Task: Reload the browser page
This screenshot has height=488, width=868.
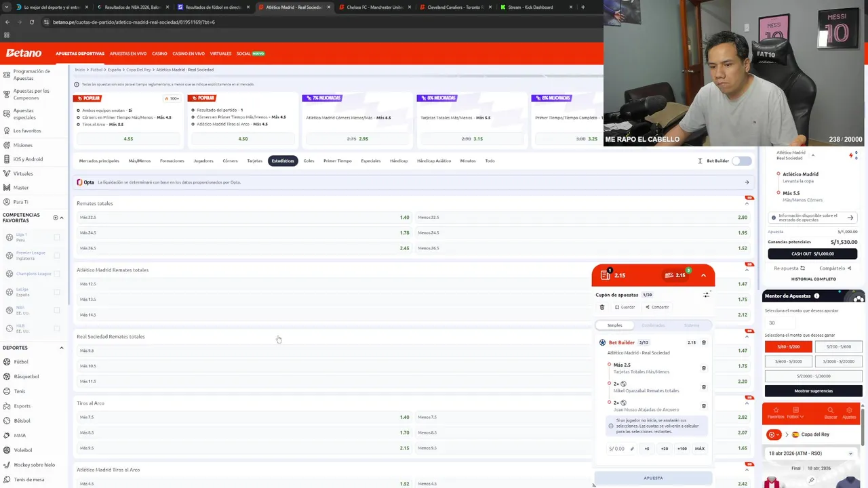Action: [31, 22]
